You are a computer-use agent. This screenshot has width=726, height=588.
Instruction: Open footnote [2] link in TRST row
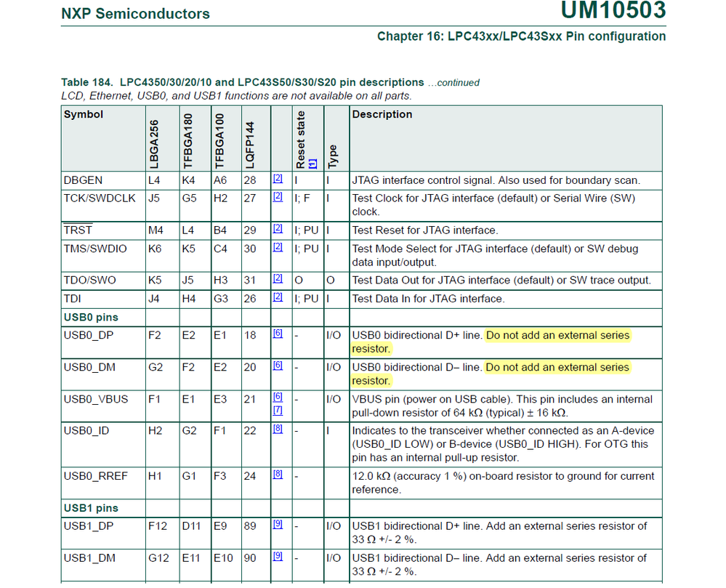click(x=278, y=228)
